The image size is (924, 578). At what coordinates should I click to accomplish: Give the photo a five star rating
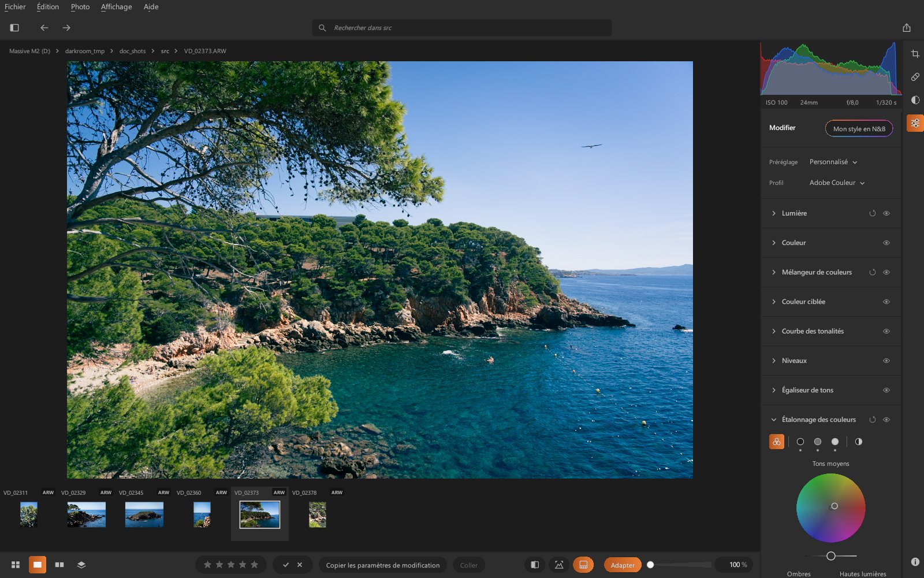(254, 565)
